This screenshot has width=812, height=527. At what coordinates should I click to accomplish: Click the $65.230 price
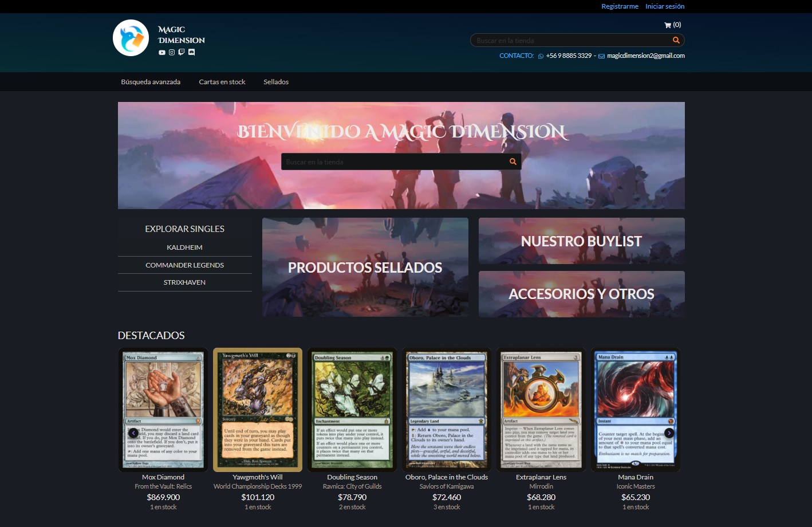tap(636, 497)
